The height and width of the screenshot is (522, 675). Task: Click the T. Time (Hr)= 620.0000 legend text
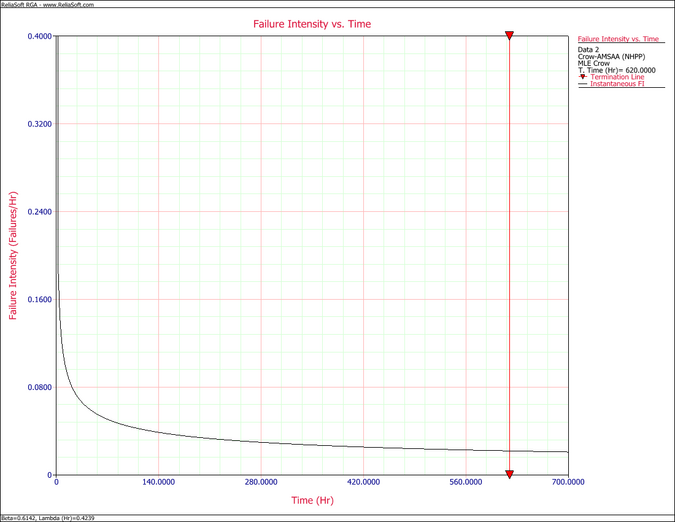coord(616,70)
